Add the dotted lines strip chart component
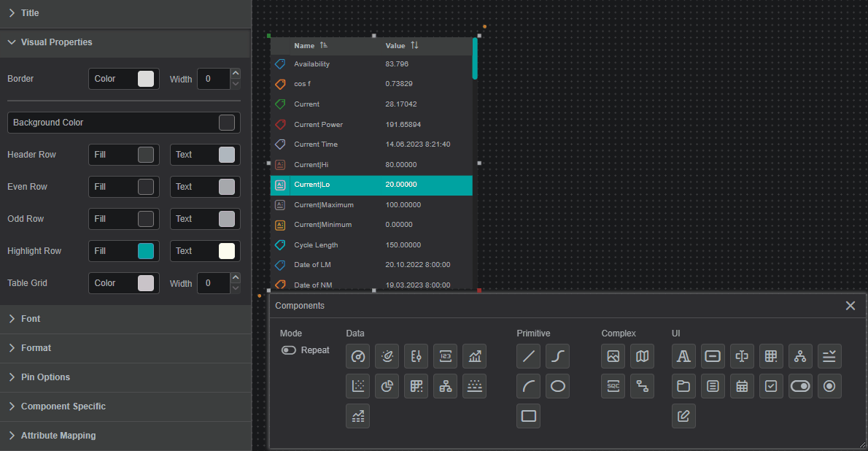868x451 pixels. (474, 386)
